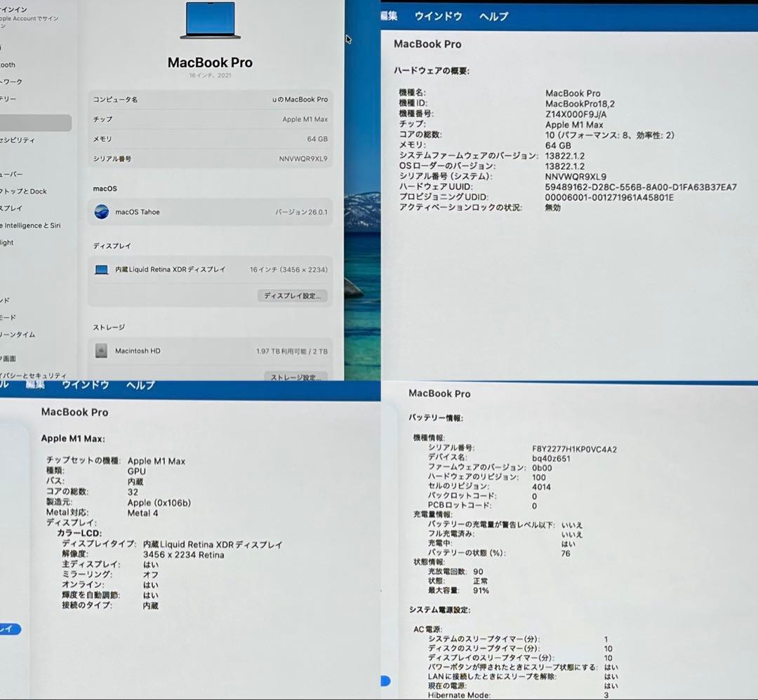
Task: Open ウインドウ menu above the hardware overview window
Action: pos(439,16)
